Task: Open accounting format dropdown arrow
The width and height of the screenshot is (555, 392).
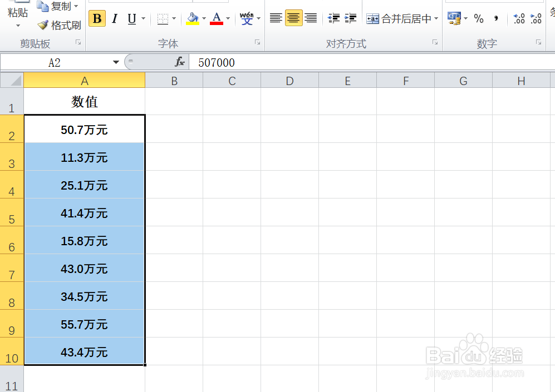Action: pyautogui.click(x=466, y=18)
